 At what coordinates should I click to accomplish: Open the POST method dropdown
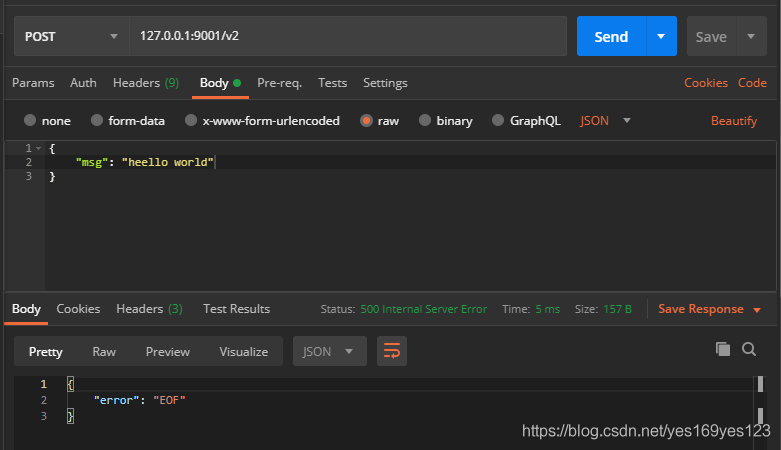pyautogui.click(x=68, y=36)
